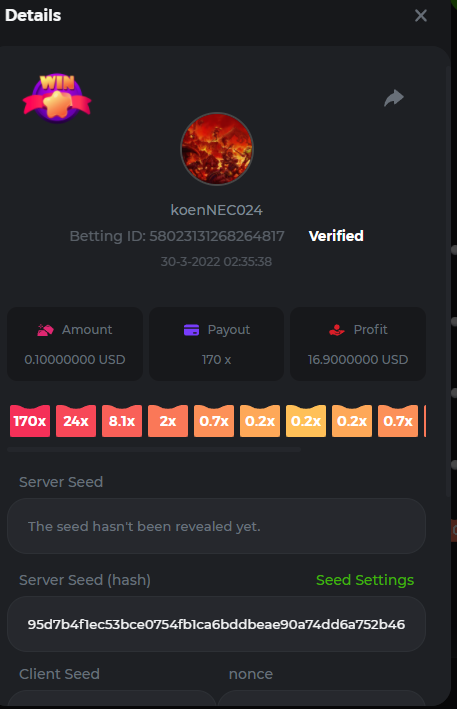Click the yellow 0.2x multiplier chip
Screen dimensions: 457x709
[306, 421]
